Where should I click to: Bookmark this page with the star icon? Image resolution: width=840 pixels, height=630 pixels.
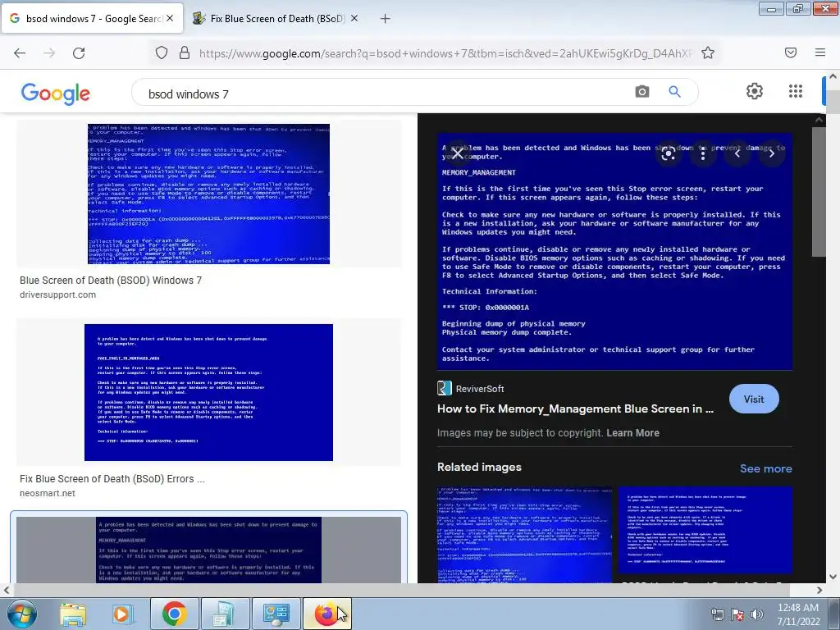pos(708,52)
